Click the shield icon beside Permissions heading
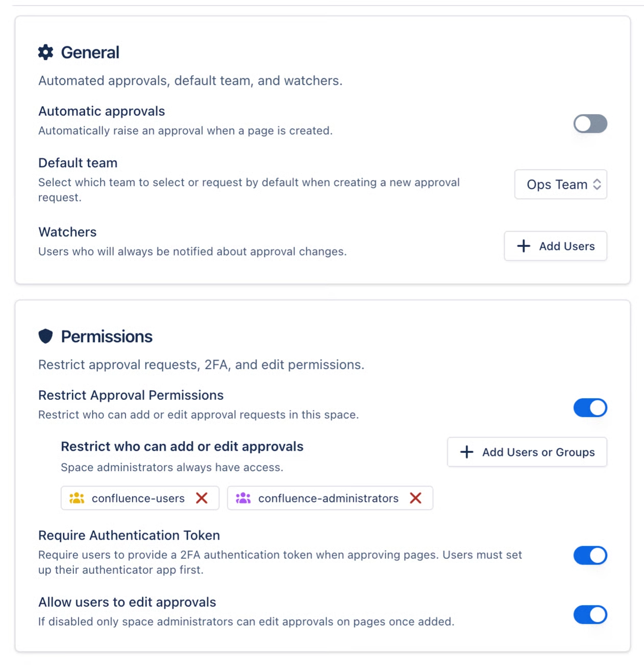Viewport: 644px width, 665px height. (45, 336)
